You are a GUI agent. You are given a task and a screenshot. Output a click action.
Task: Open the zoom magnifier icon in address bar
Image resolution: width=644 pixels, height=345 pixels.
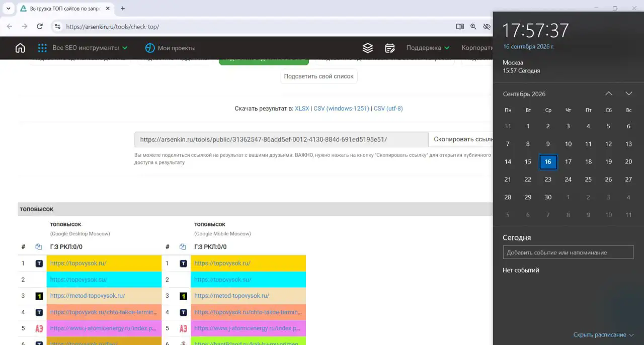tap(473, 27)
